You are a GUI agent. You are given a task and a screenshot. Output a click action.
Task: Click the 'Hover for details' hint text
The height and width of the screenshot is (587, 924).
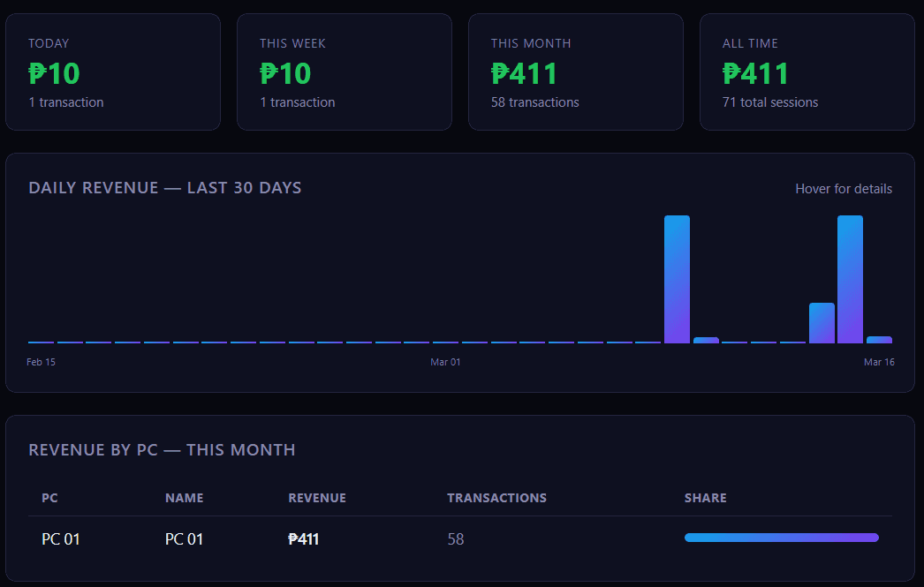844,189
